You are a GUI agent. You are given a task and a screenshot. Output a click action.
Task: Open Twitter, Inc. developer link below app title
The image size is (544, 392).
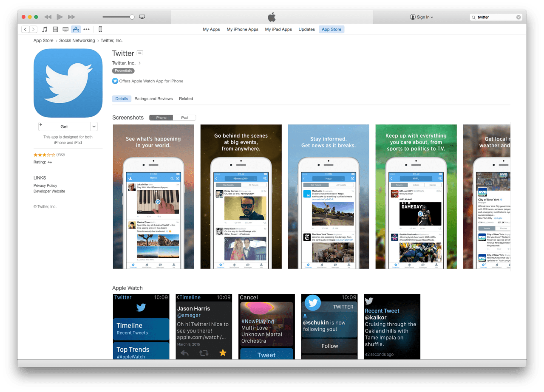click(x=126, y=63)
